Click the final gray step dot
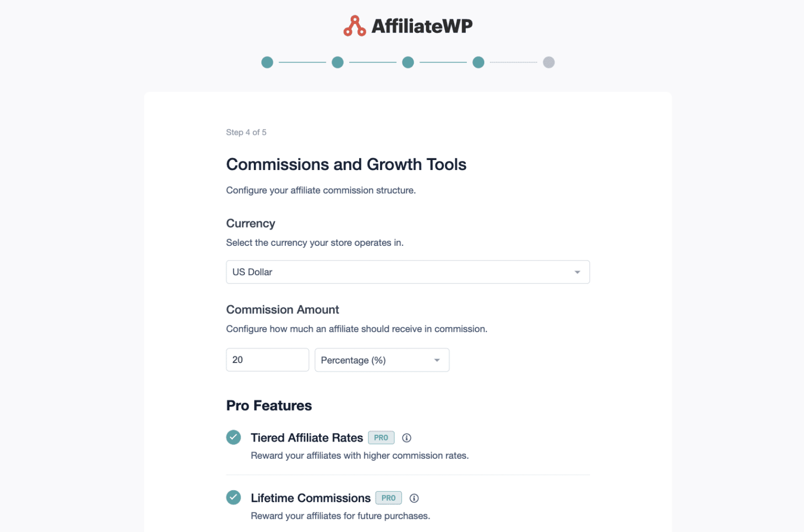The width and height of the screenshot is (804, 532). tap(549, 62)
